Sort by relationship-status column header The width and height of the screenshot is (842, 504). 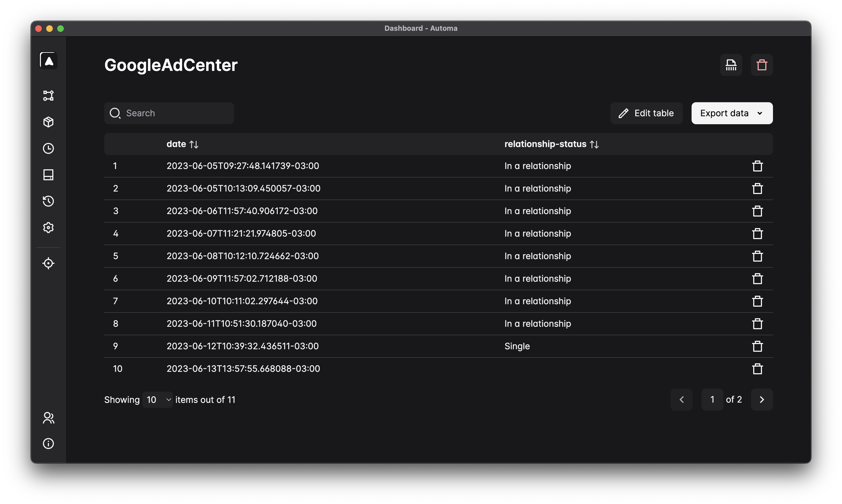(x=551, y=144)
